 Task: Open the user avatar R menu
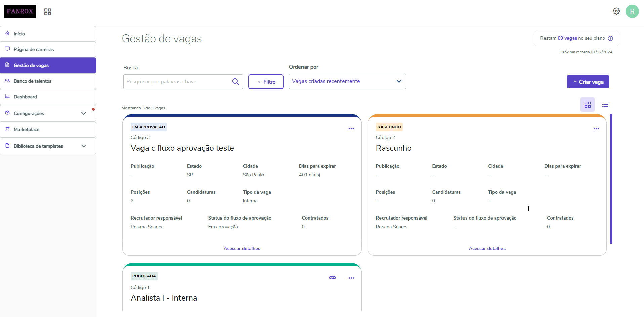point(632,11)
